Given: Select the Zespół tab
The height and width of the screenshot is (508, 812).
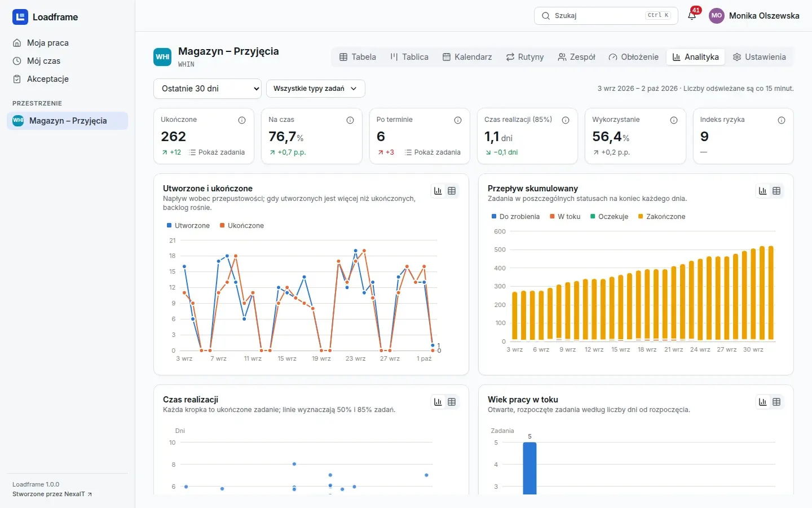Looking at the screenshot, I should (x=576, y=57).
